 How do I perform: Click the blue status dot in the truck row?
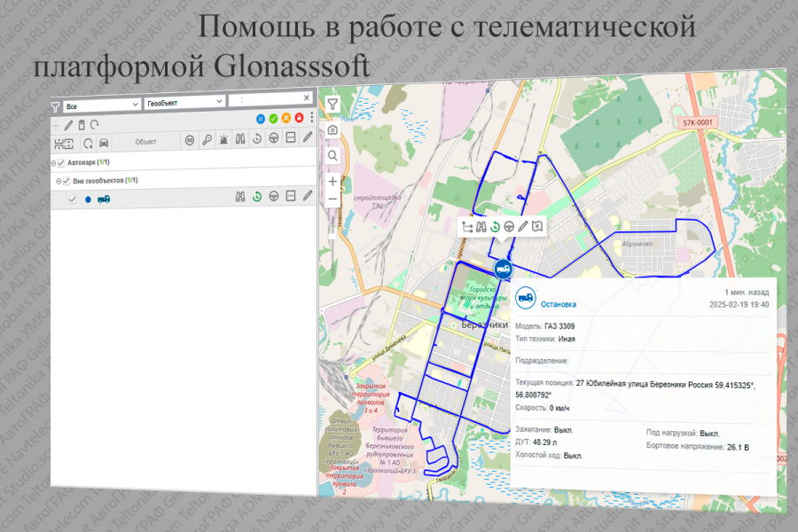click(88, 199)
